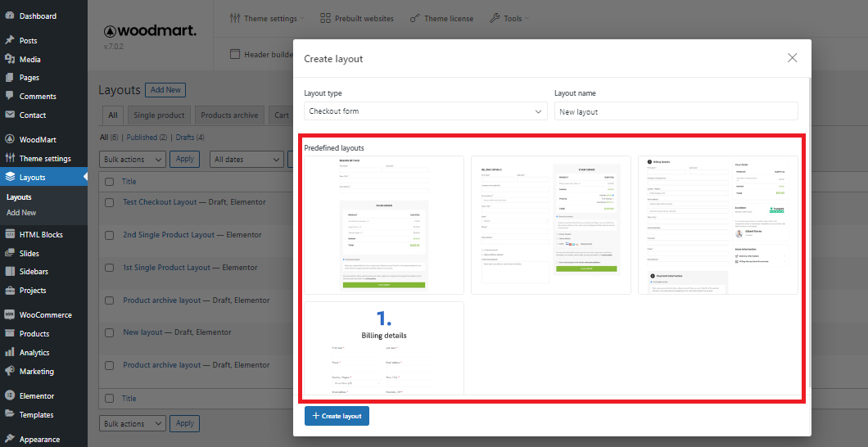Choose the predefined layout with Payment information
The width and height of the screenshot is (868, 447).
pos(718,225)
